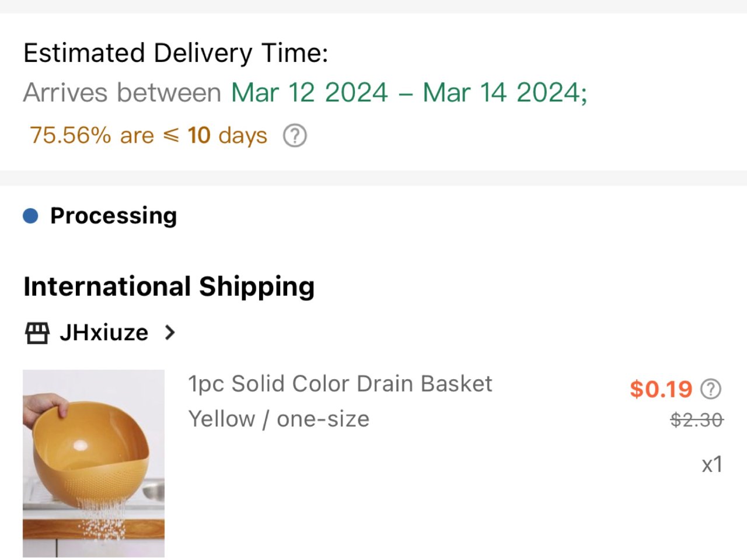Image resolution: width=747 pixels, height=560 pixels.
Task: Click the Processing status label
Action: click(x=113, y=216)
